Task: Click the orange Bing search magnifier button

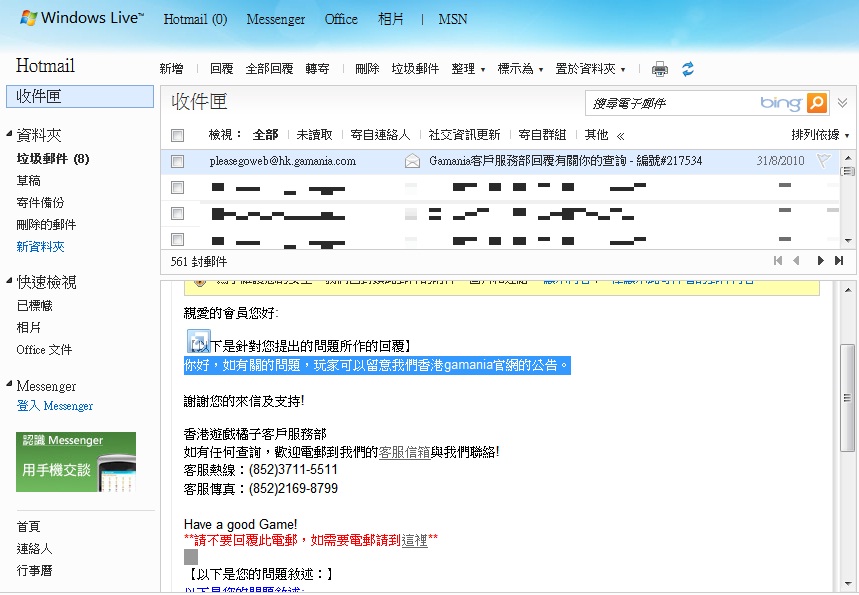Action: (817, 103)
